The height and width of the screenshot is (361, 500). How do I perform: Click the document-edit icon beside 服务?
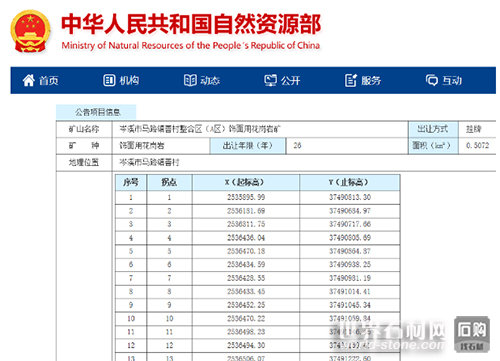[351, 80]
